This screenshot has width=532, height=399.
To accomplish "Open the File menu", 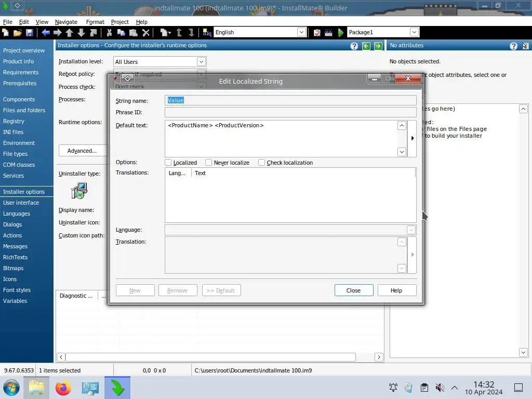I will [7, 22].
